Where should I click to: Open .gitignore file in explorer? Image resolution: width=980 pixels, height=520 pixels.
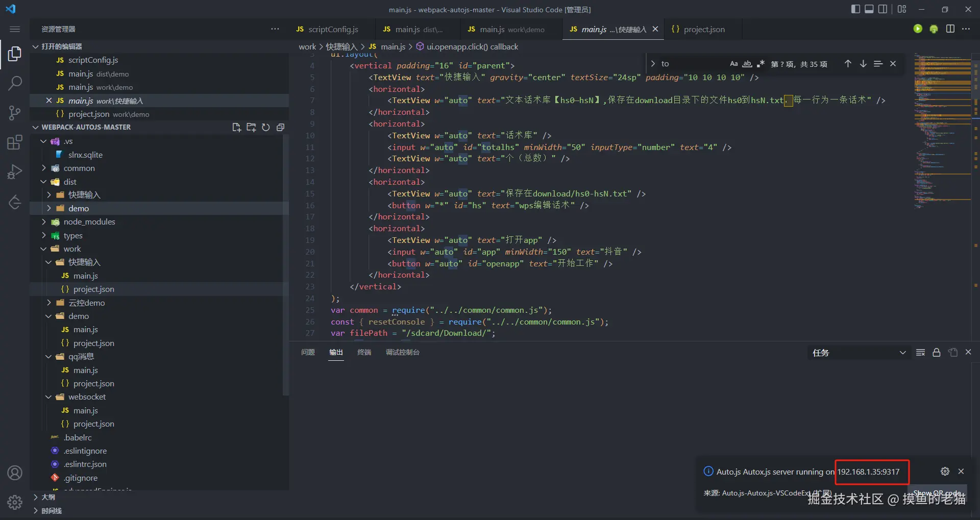click(80, 478)
